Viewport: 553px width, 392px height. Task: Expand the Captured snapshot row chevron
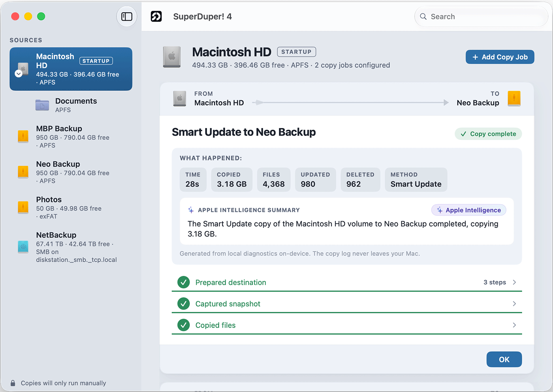(x=514, y=303)
